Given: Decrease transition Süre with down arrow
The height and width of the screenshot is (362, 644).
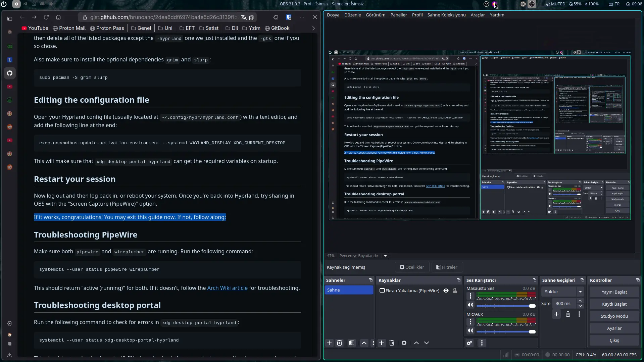Looking at the screenshot, I should coord(580,306).
